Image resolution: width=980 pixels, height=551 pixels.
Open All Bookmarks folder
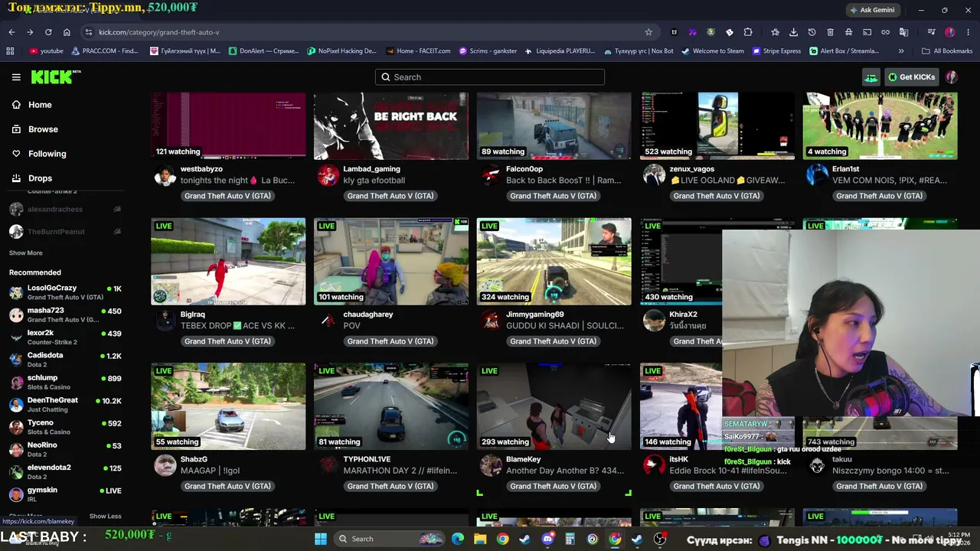947,51
